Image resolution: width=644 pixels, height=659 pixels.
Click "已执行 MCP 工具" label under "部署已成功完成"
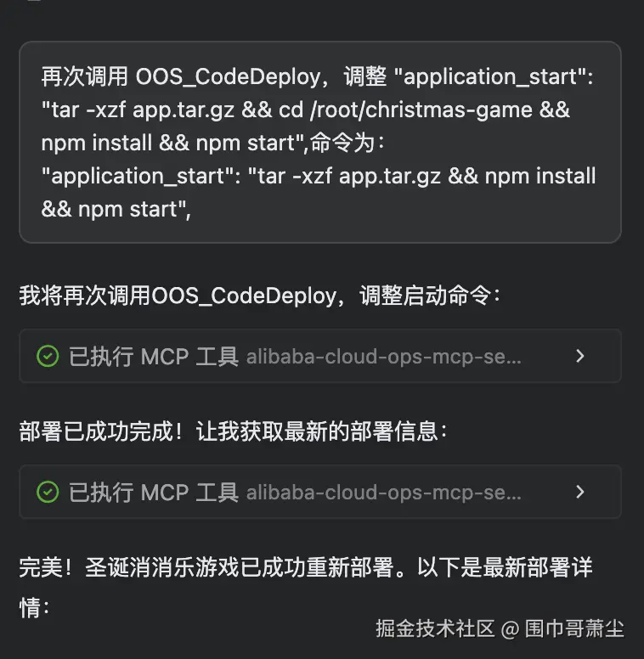(x=153, y=492)
